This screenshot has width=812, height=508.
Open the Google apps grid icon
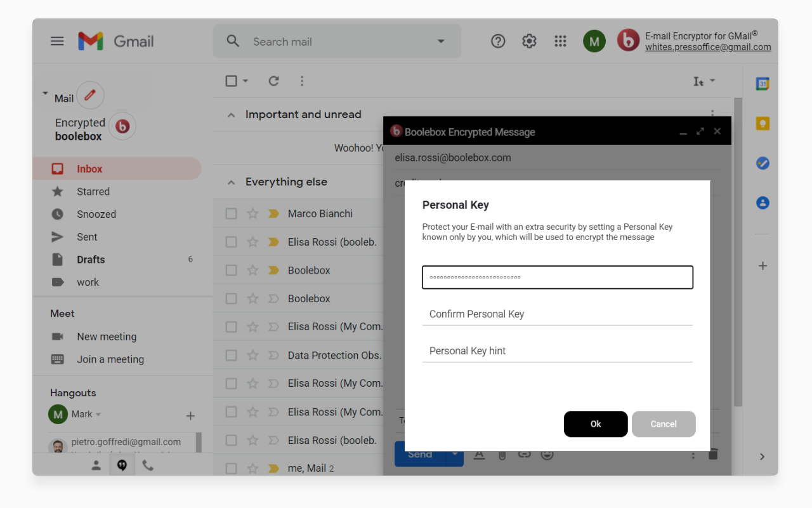coord(560,41)
